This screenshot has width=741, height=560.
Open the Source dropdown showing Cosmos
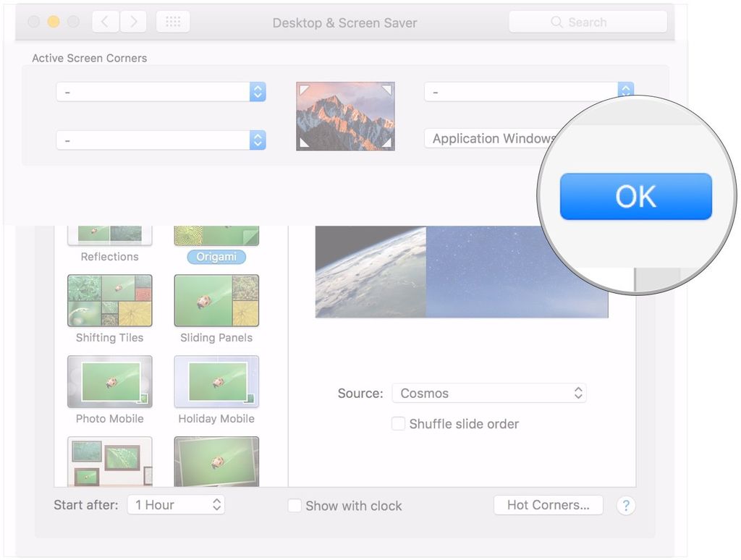click(x=489, y=393)
